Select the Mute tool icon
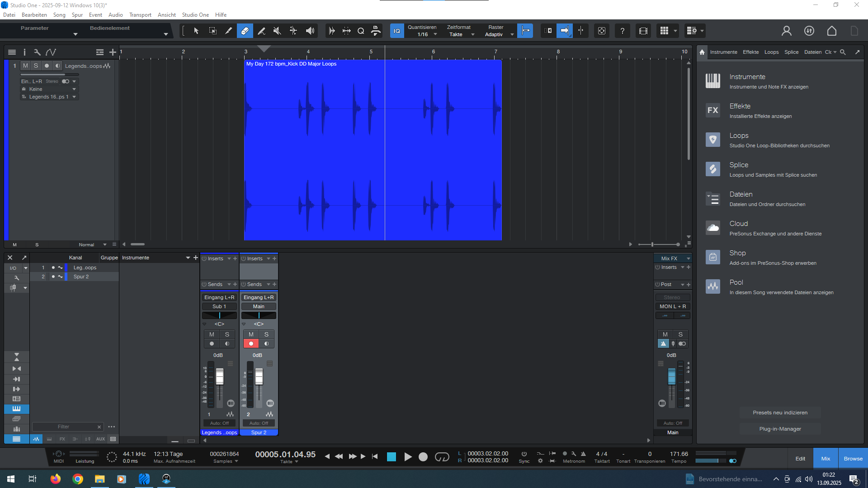Image resolution: width=868 pixels, height=488 pixels. (277, 31)
